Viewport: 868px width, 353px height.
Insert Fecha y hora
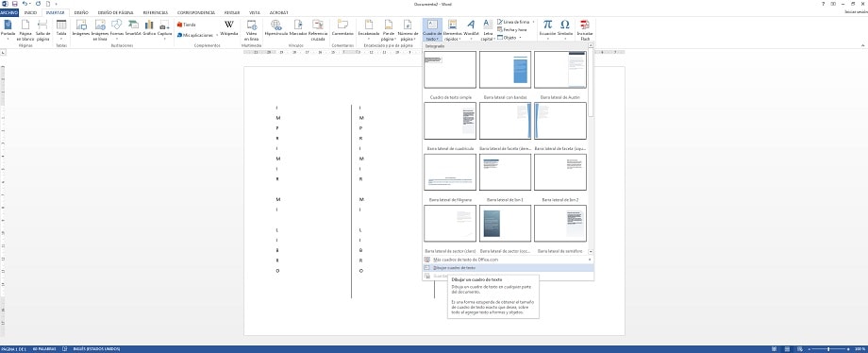point(512,29)
